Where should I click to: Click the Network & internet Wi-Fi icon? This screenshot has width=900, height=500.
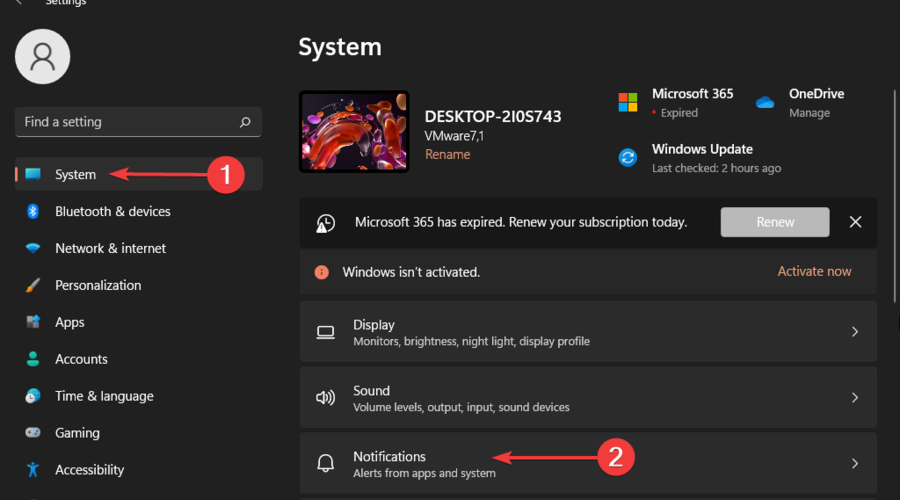point(33,248)
